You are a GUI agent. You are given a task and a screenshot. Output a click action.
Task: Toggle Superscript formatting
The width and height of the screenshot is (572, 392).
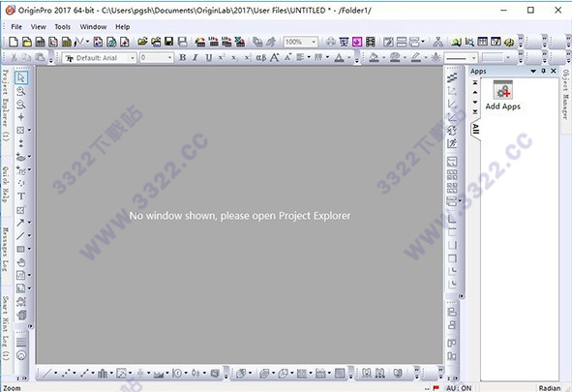[x=222, y=58]
